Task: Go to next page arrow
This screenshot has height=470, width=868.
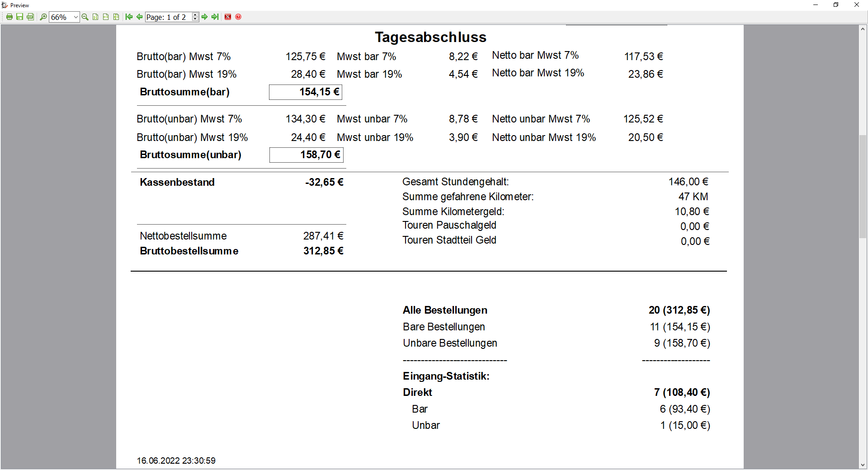Action: click(204, 17)
